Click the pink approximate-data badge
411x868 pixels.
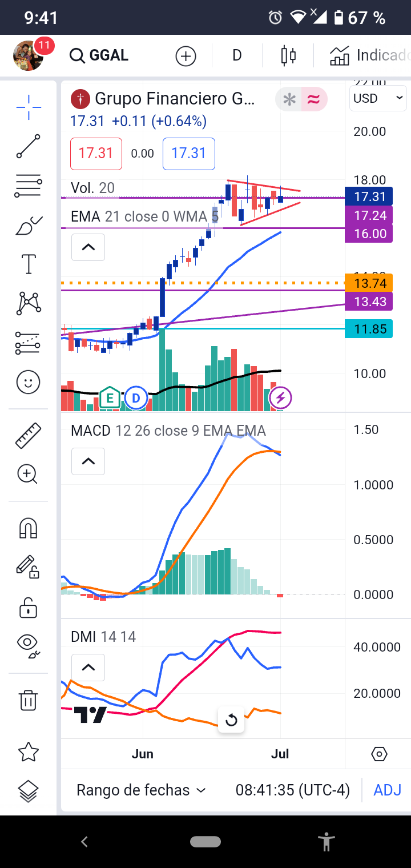point(314,100)
